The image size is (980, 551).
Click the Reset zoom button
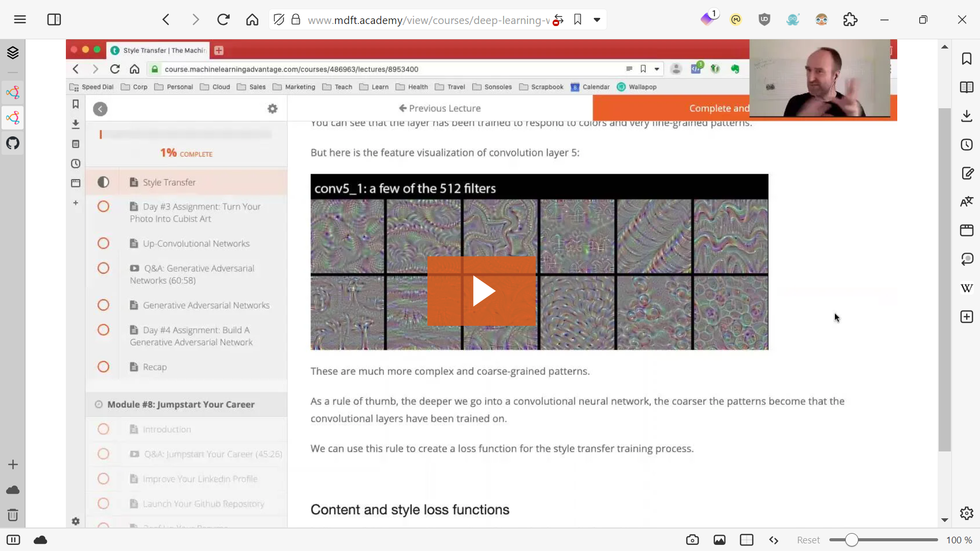coord(808,540)
